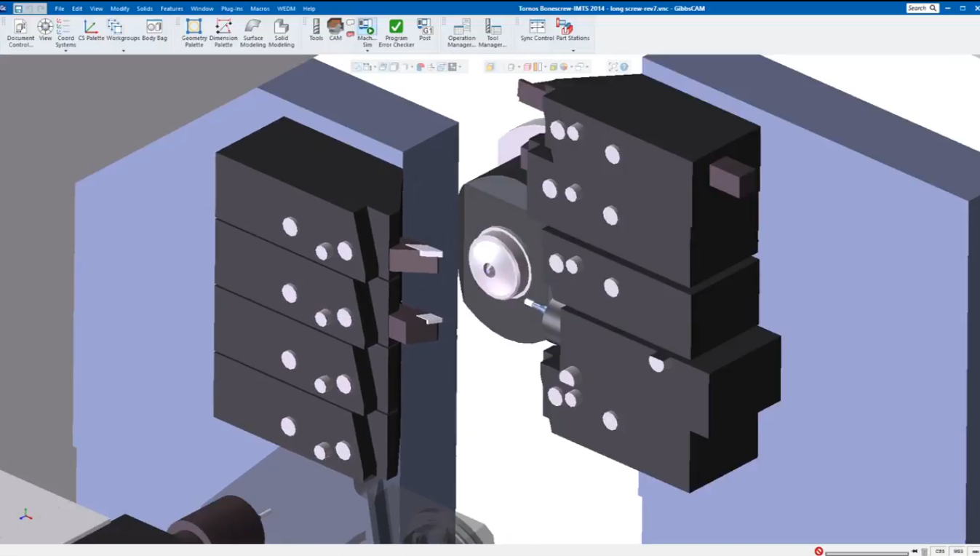Open the File menu

[60, 9]
